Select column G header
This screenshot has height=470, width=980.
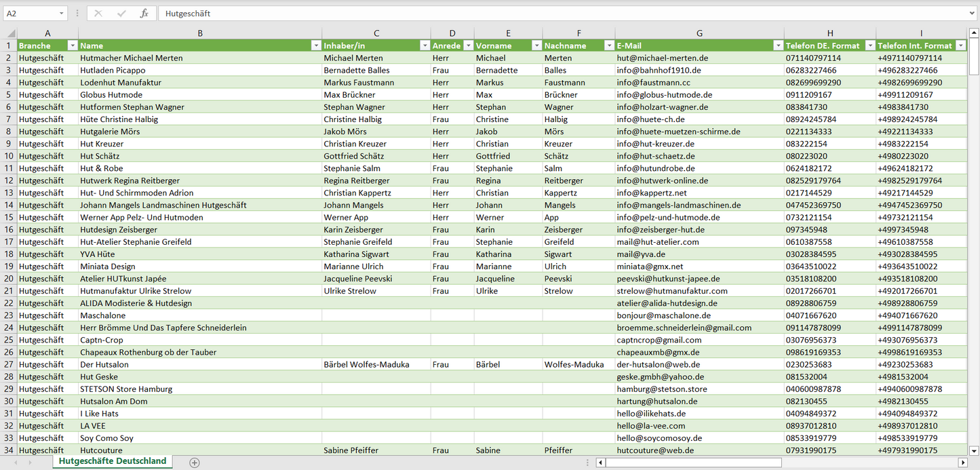(699, 33)
